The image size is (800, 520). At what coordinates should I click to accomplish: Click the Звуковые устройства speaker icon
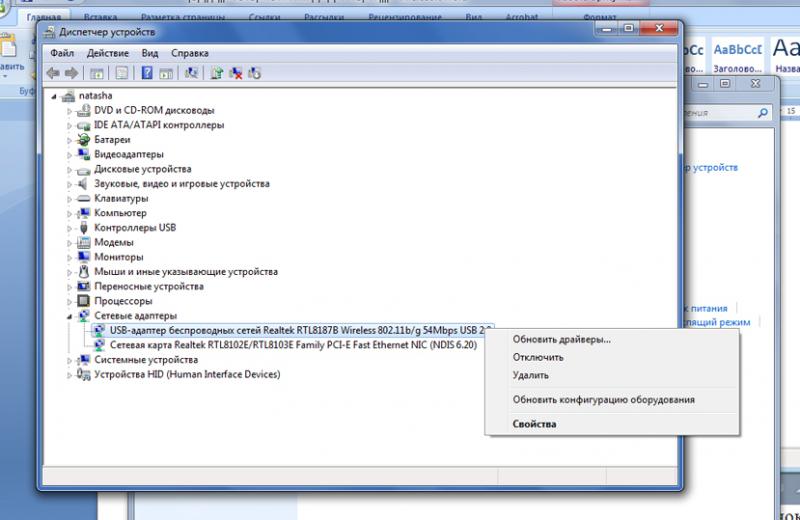(x=83, y=184)
